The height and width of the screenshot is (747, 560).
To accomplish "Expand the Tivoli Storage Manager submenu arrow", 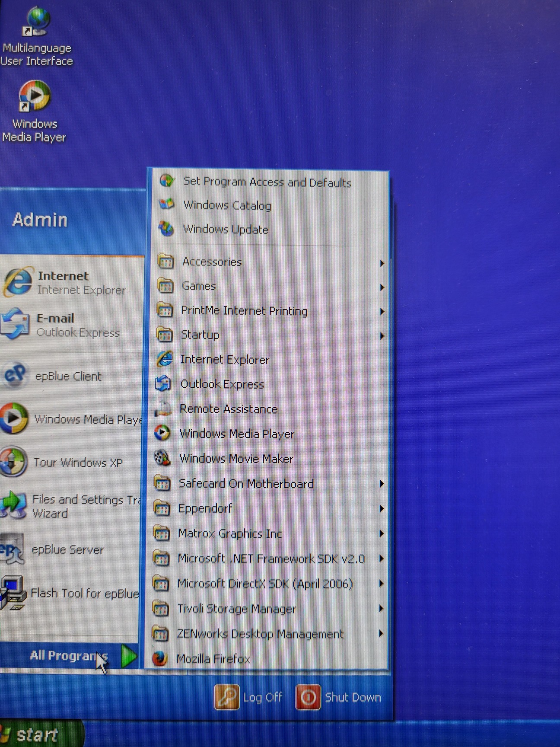I will point(381,609).
